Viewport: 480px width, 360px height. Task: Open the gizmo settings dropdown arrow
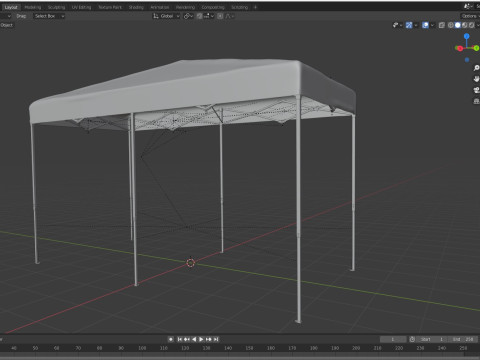click(x=416, y=25)
